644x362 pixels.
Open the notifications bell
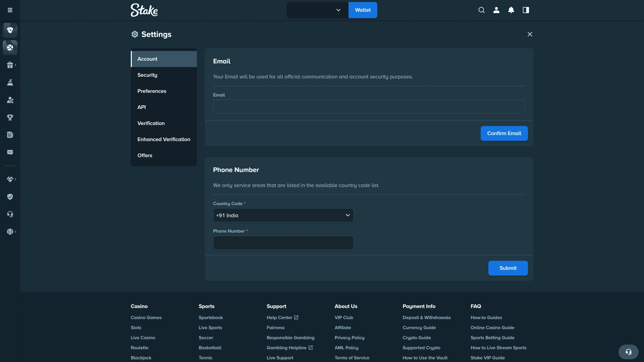(511, 10)
